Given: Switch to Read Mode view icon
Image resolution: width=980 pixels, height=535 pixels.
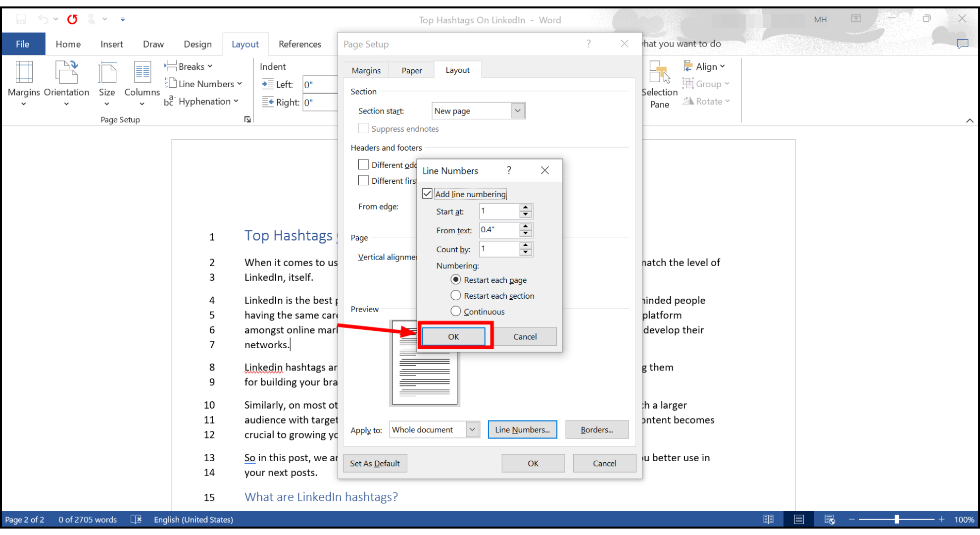Looking at the screenshot, I should click(x=768, y=519).
